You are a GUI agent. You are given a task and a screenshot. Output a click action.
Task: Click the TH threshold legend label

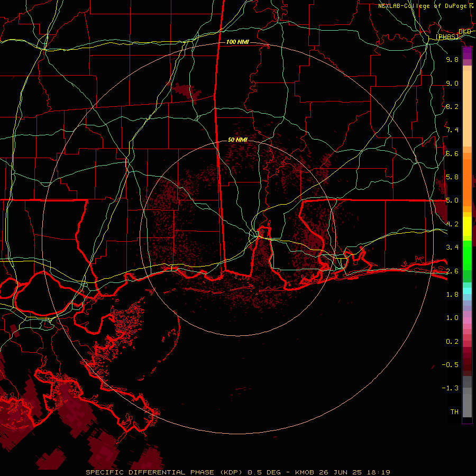pyautogui.click(x=454, y=412)
